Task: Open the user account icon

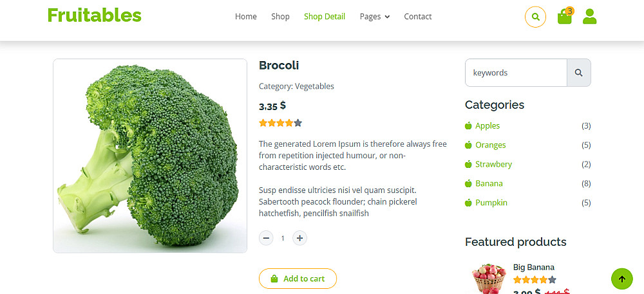Action: [589, 17]
